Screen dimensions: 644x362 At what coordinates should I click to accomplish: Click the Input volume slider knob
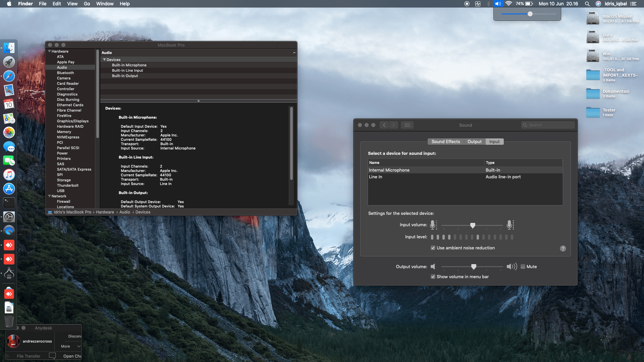click(x=473, y=225)
